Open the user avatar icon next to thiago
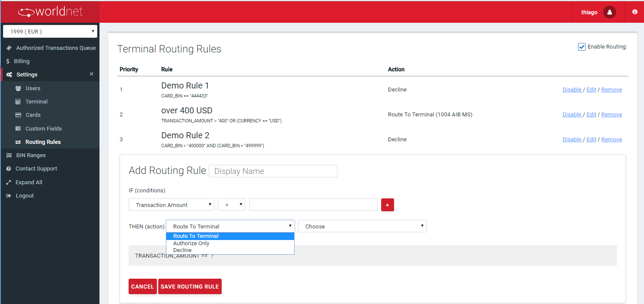The height and width of the screenshot is (304, 644). pyautogui.click(x=610, y=12)
